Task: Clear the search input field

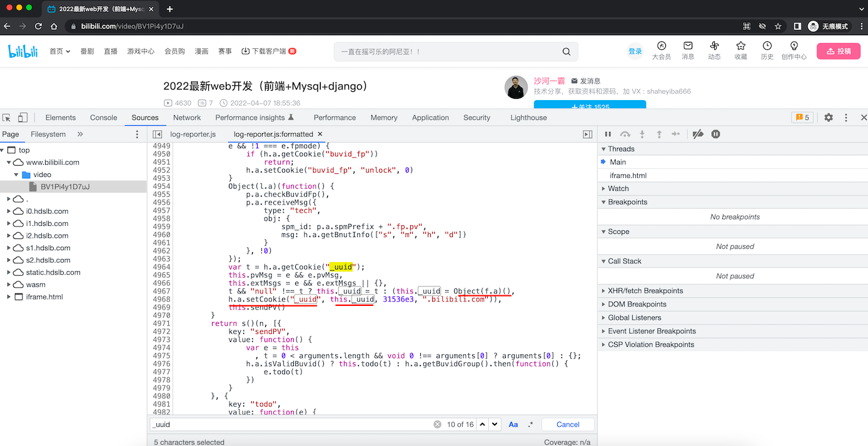Action: point(437,424)
